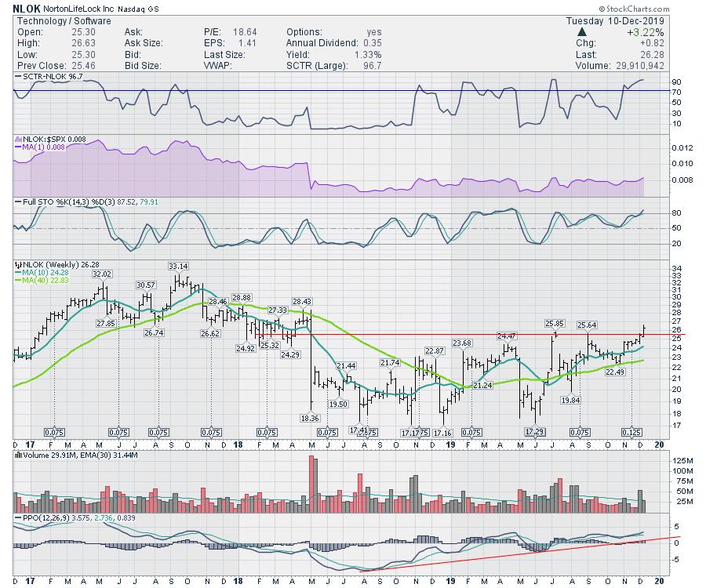The image size is (706, 588).
Task: Select the Prev Close value 25.46
Action: (x=83, y=66)
